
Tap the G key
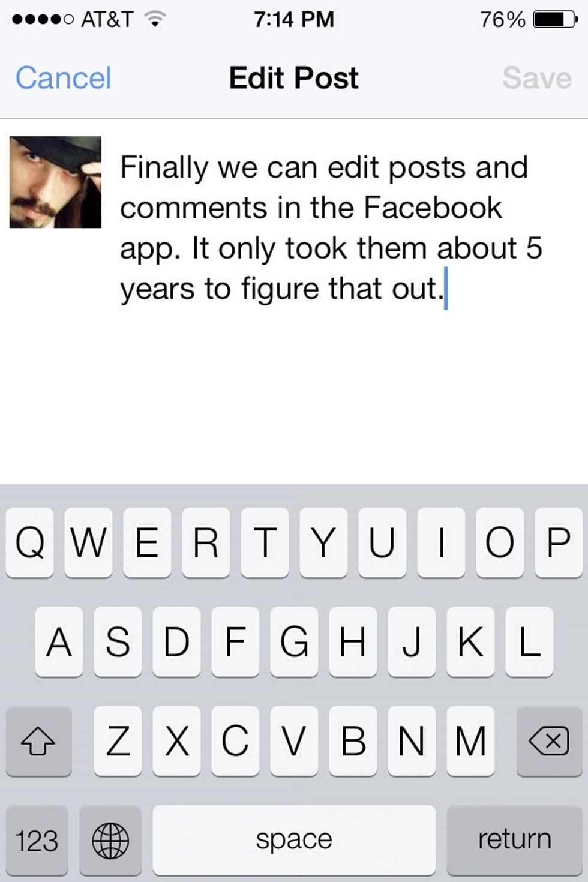point(294,641)
